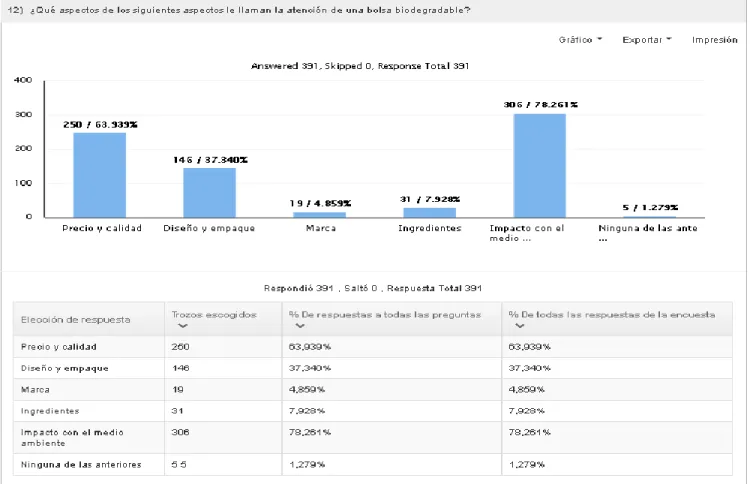
Task: Open the Exportar dropdown menu
Action: 647,40
